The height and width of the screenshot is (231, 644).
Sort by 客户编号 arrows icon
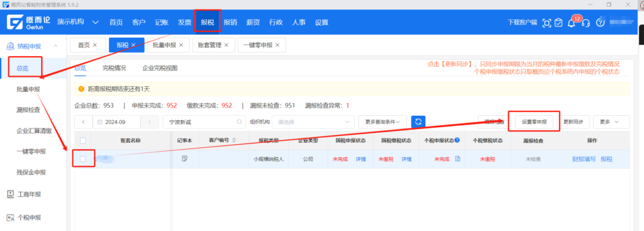pos(234,140)
